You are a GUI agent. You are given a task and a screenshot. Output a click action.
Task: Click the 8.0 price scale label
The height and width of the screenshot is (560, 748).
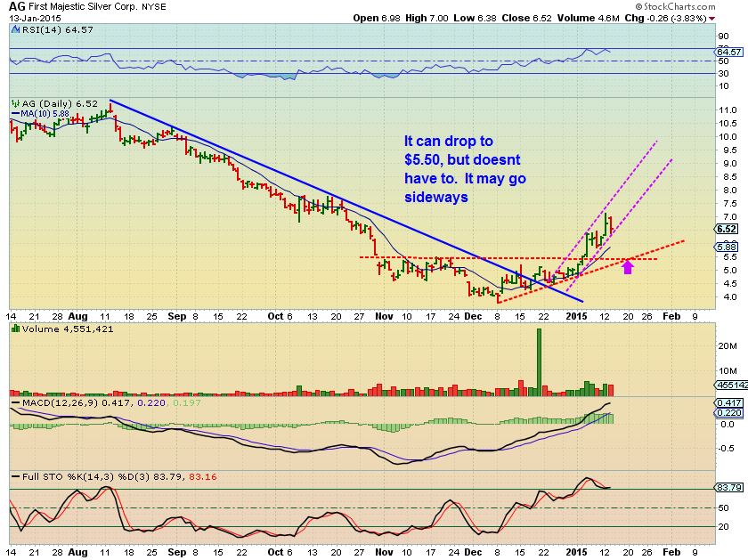coord(730,190)
